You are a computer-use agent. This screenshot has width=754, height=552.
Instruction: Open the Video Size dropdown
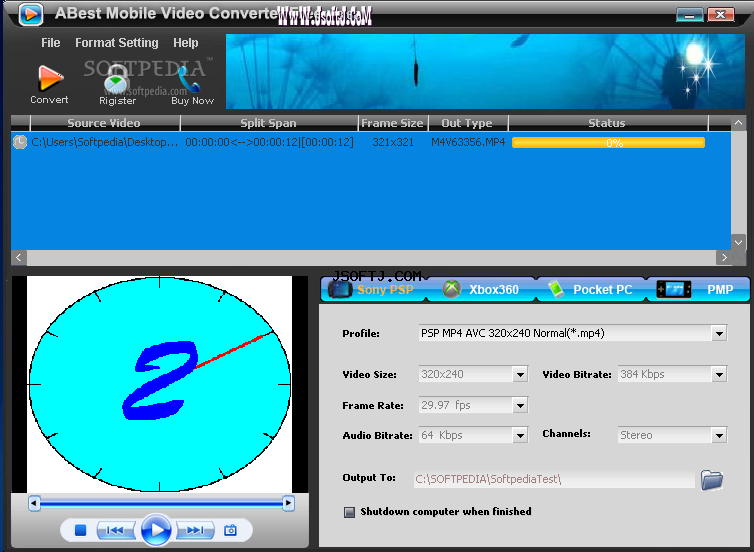pos(520,375)
